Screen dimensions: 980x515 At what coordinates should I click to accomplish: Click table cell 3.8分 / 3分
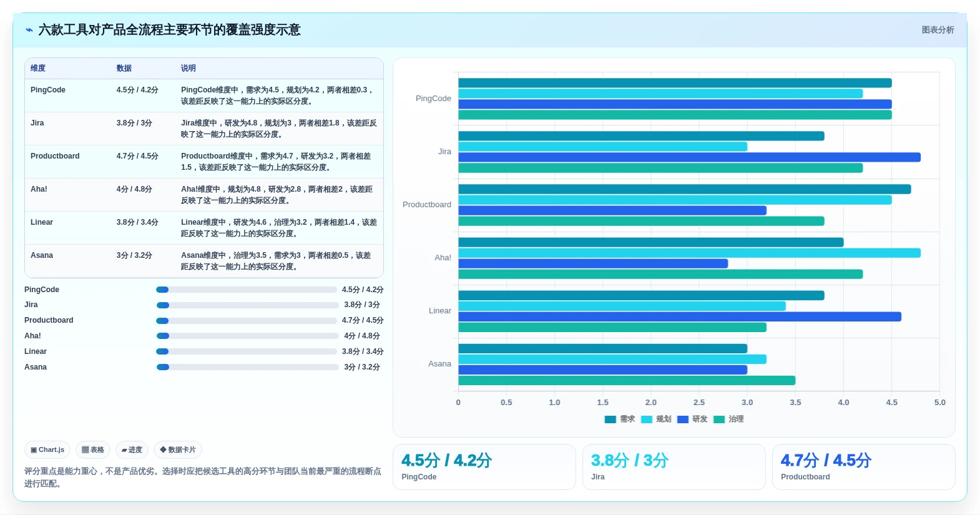[x=134, y=123]
